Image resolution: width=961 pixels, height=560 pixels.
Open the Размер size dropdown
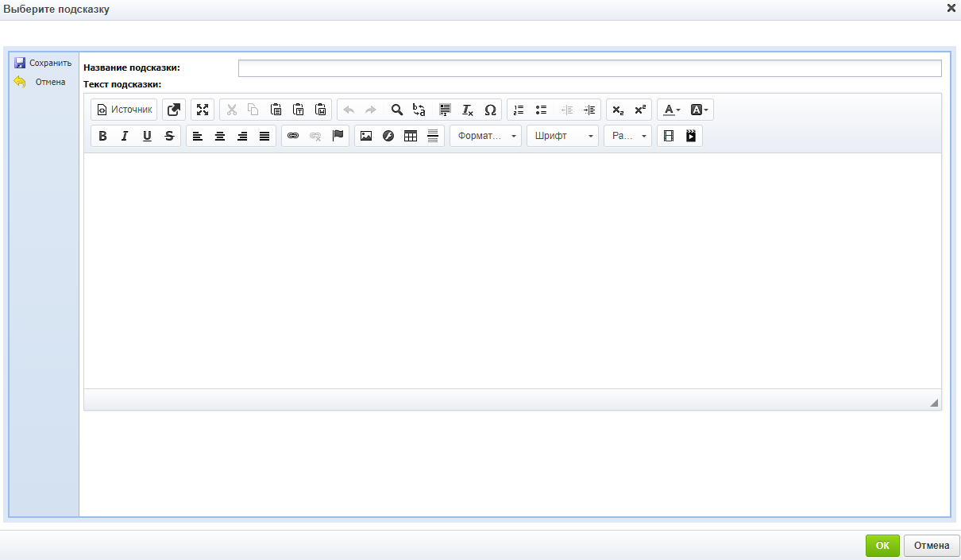point(627,136)
